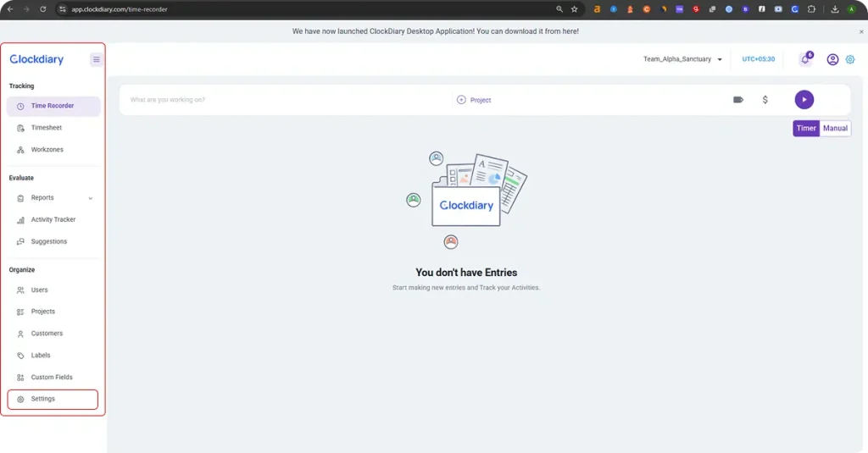The image size is (868, 453).
Task: Click the Workzones icon
Action: click(20, 150)
